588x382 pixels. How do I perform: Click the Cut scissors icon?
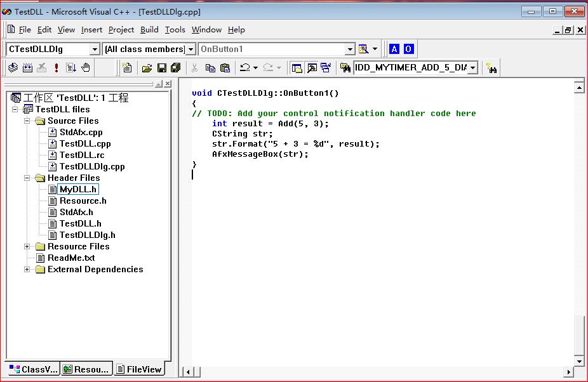(x=194, y=68)
